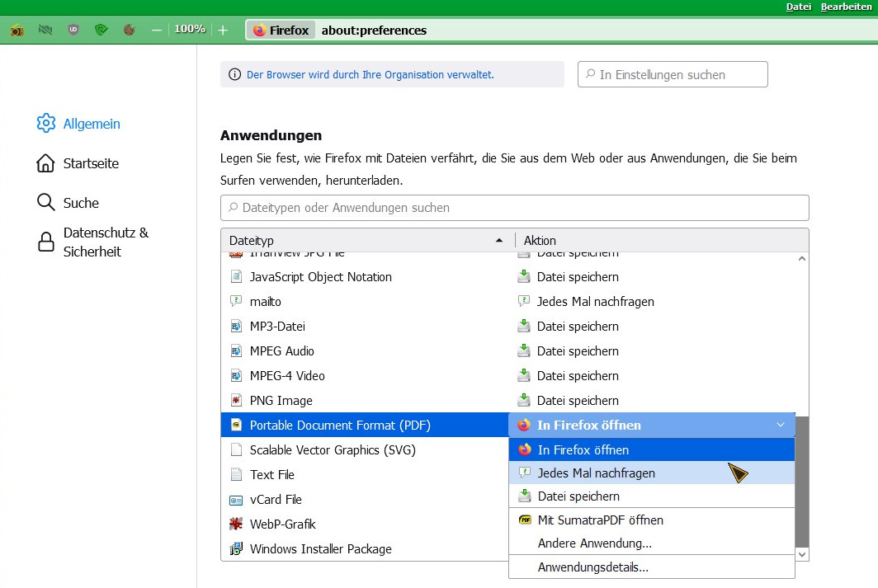Click the Firefox logo in address bar

point(259,31)
